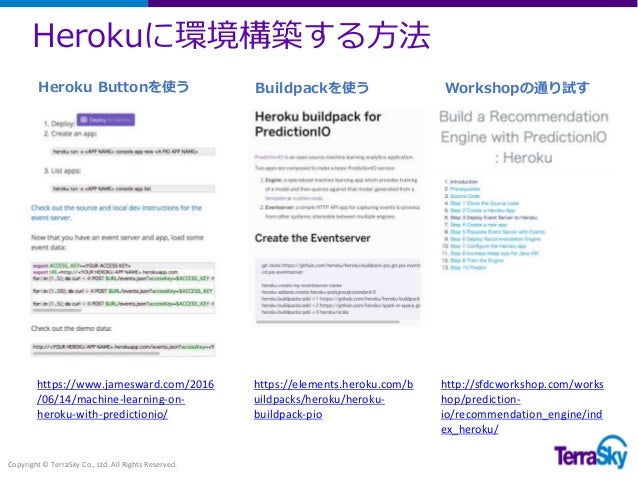Screen dimensions: 638x479
Task: Click Build a Recommendation Engine title
Action: 524,137
